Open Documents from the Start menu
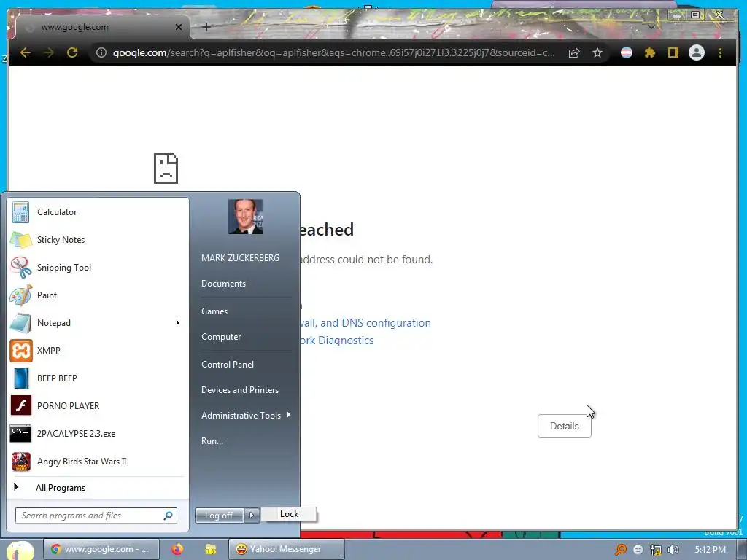The height and width of the screenshot is (560, 747). coord(223,284)
